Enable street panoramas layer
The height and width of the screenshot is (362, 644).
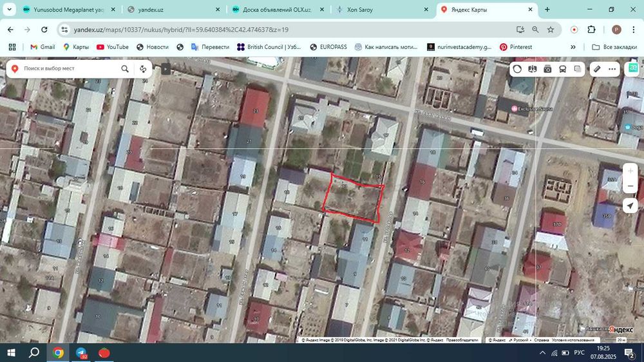[533, 69]
